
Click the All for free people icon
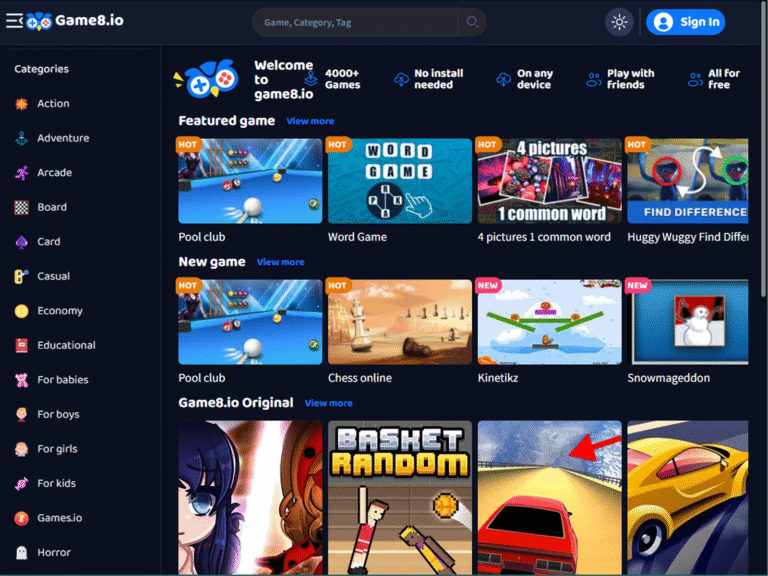[x=695, y=79]
